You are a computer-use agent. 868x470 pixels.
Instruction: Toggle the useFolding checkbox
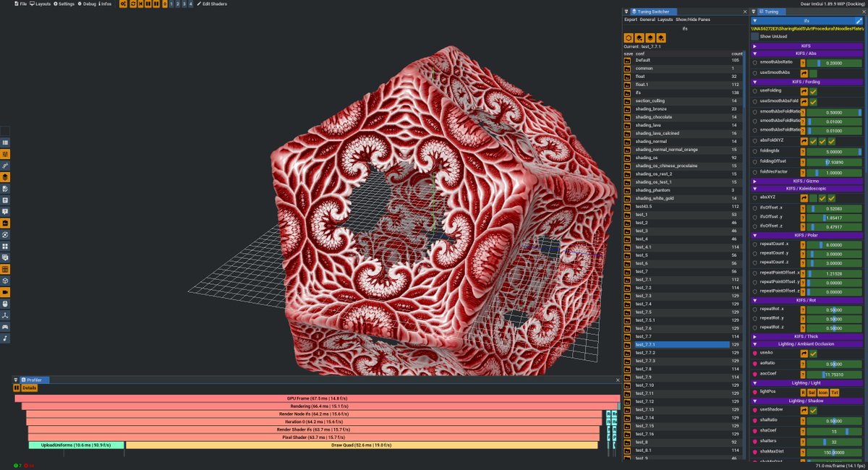[x=812, y=92]
